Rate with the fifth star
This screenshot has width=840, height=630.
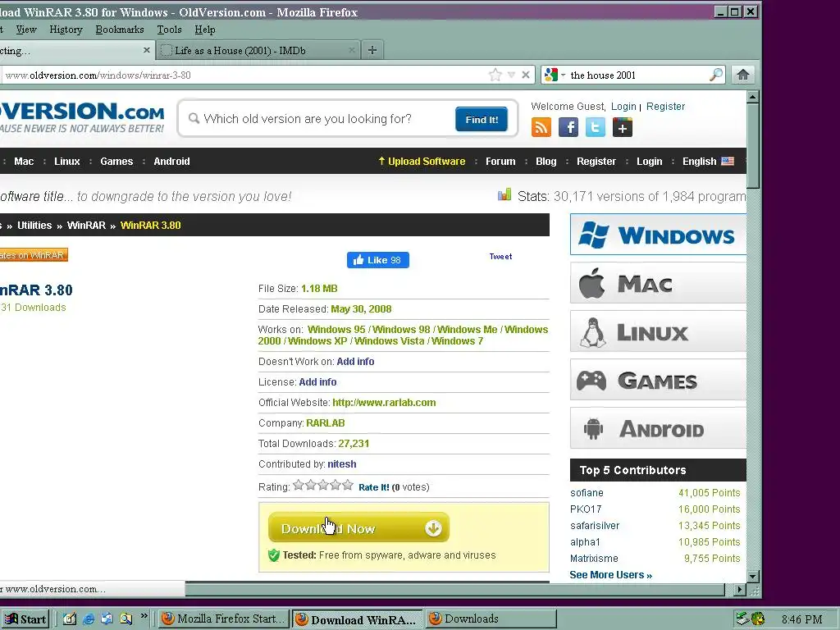coord(348,485)
